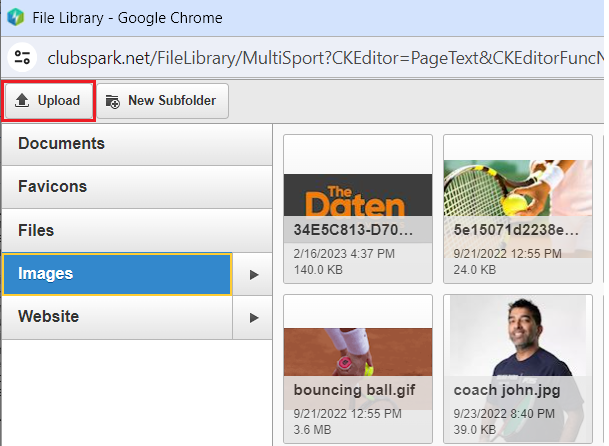Click the 5e15071d2238e... file name
This screenshot has height=446, width=609.
pyautogui.click(x=514, y=227)
